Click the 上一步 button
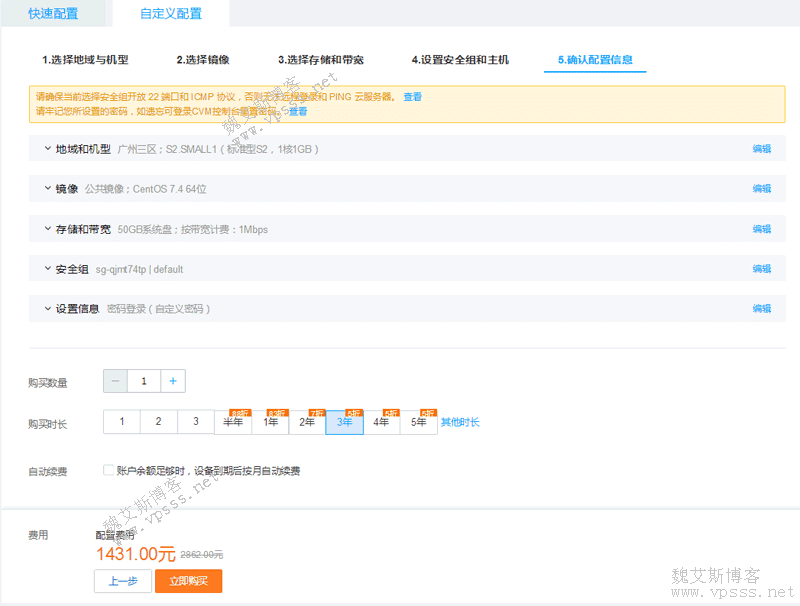Image resolution: width=800 pixels, height=606 pixels. [123, 581]
